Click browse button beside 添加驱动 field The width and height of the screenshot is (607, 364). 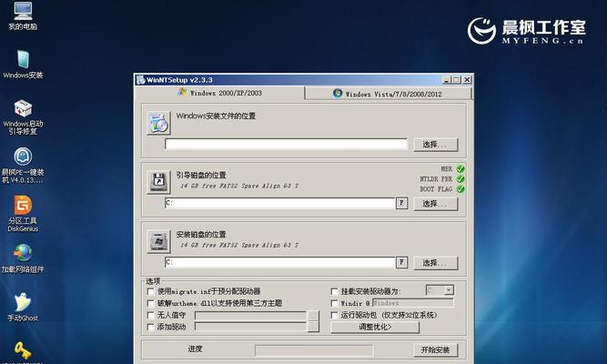[313, 327]
